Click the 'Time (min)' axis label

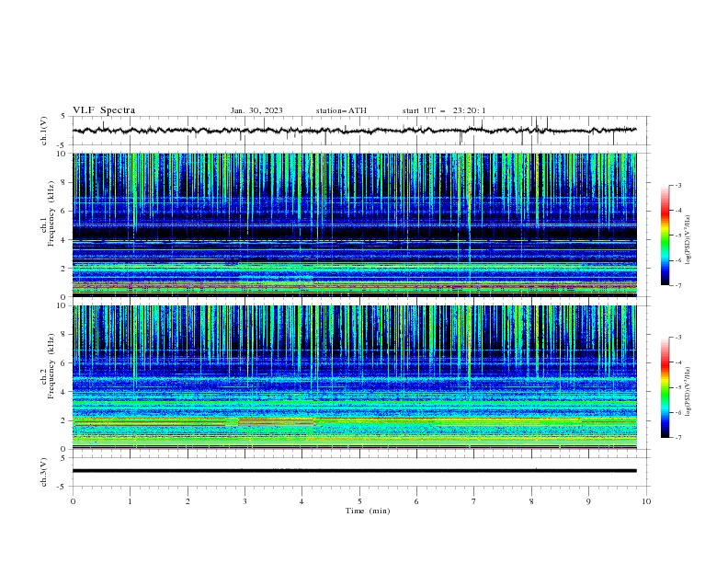(x=368, y=511)
